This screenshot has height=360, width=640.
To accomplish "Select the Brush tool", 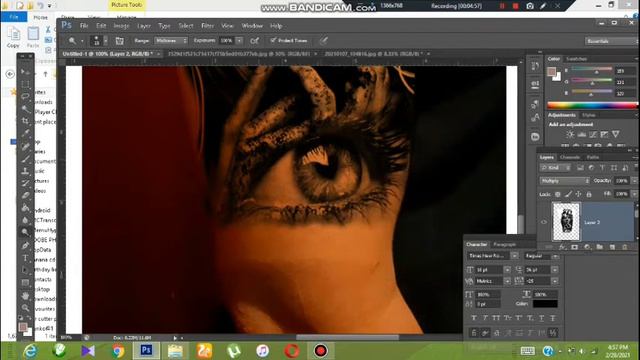I will (25, 158).
